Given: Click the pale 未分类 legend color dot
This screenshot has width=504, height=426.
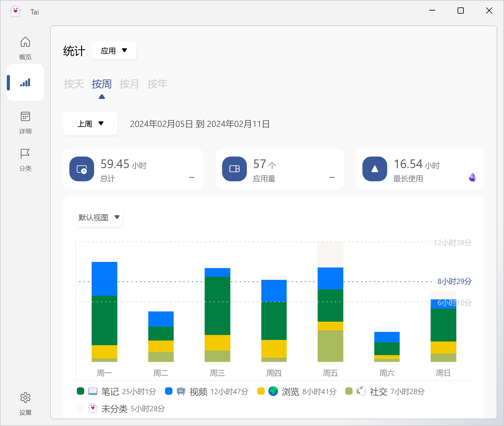Looking at the screenshot, I should point(80,408).
